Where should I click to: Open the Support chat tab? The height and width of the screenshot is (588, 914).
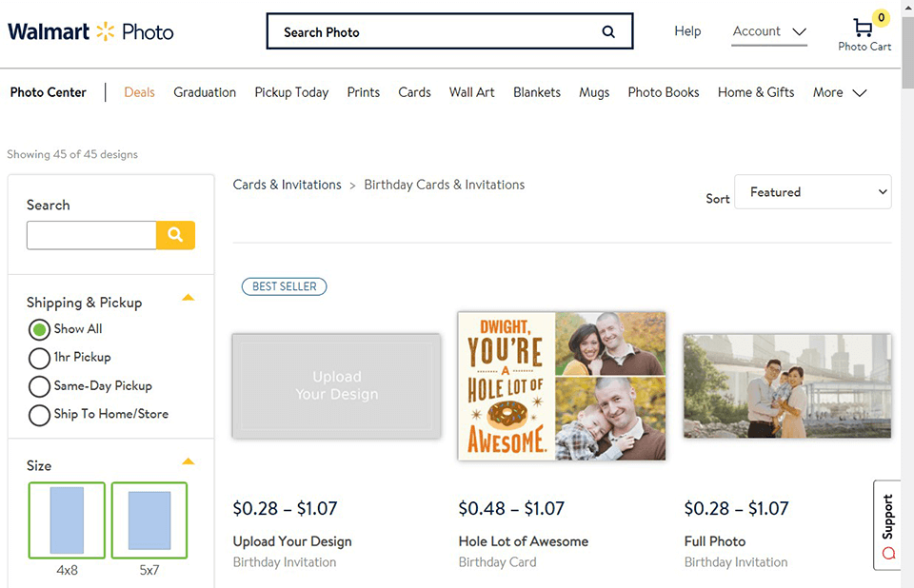pyautogui.click(x=887, y=524)
